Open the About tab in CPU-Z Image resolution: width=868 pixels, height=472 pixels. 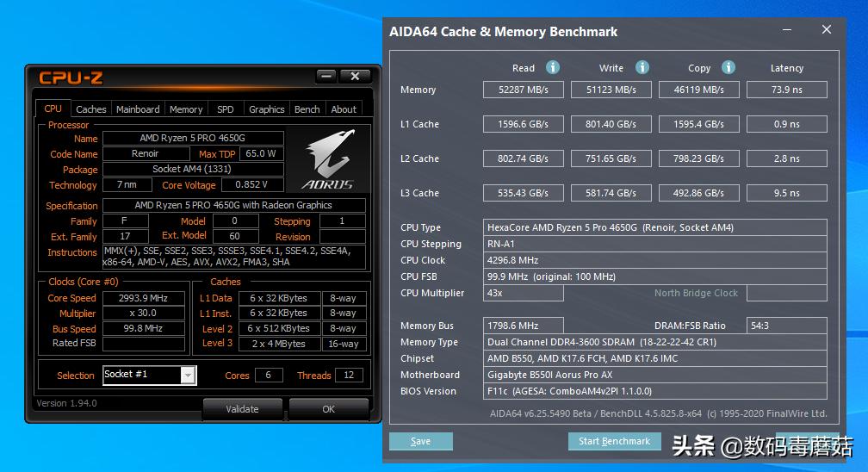[x=344, y=109]
